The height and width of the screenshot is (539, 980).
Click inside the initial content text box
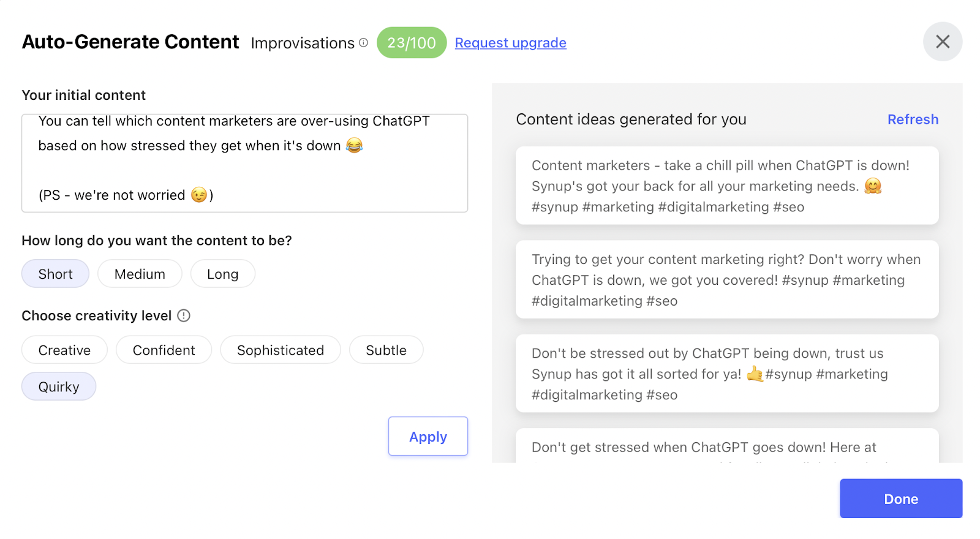[245, 163]
